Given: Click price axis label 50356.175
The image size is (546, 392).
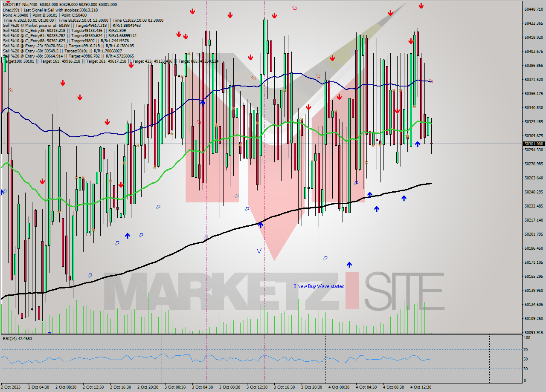Looking at the screenshot, I should tap(534, 93).
